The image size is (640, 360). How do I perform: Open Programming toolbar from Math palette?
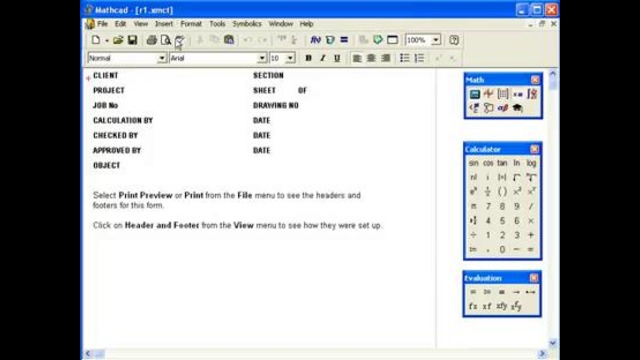(489, 108)
